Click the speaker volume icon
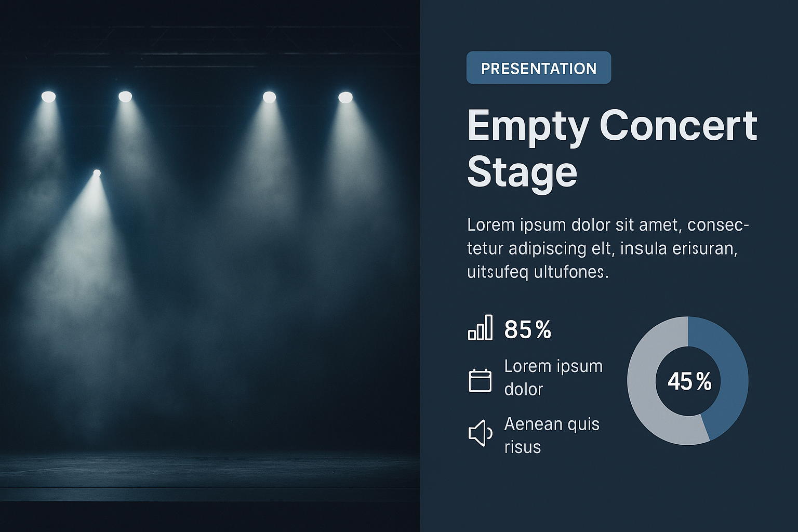The image size is (798, 532). [x=480, y=433]
